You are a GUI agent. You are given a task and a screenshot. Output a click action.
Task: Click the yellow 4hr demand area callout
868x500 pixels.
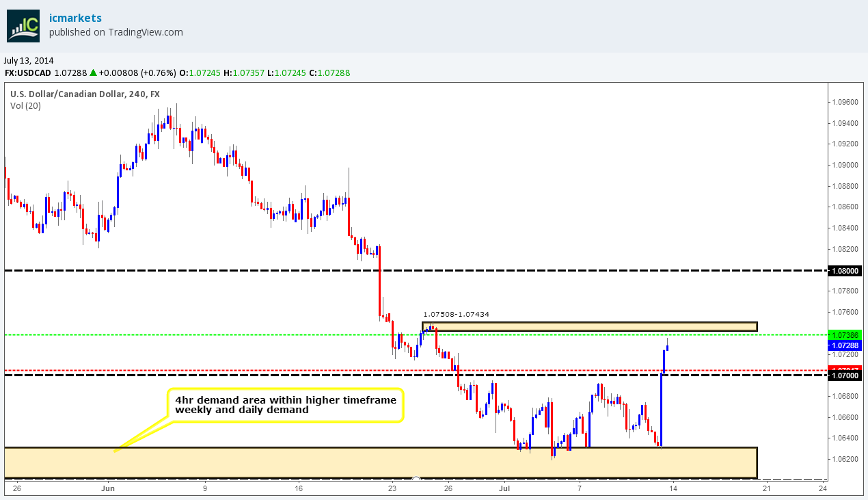point(286,404)
